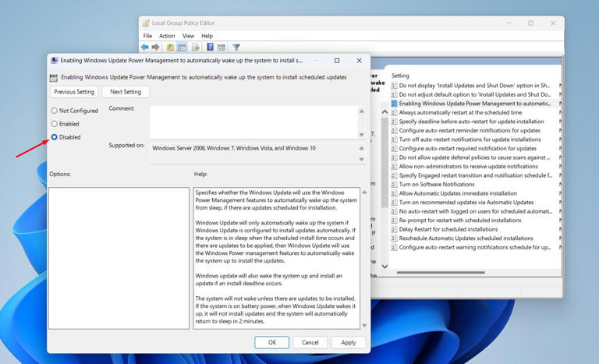Viewport: 599px width, 364px height.
Task: Click the Apply button
Action: tap(348, 342)
